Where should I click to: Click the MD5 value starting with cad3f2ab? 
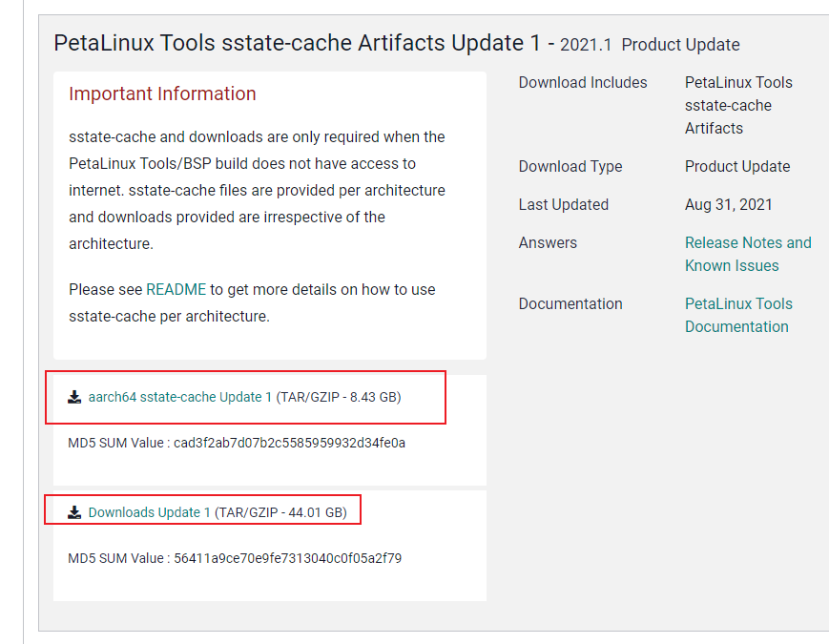tap(289, 443)
